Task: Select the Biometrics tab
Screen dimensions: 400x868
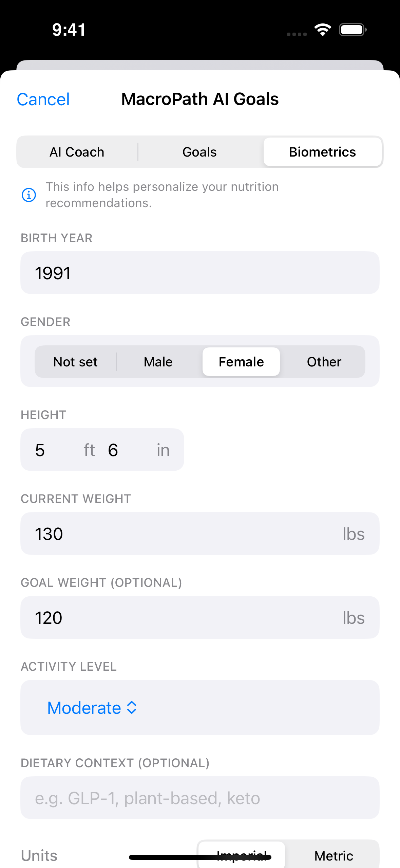Action: (322, 152)
